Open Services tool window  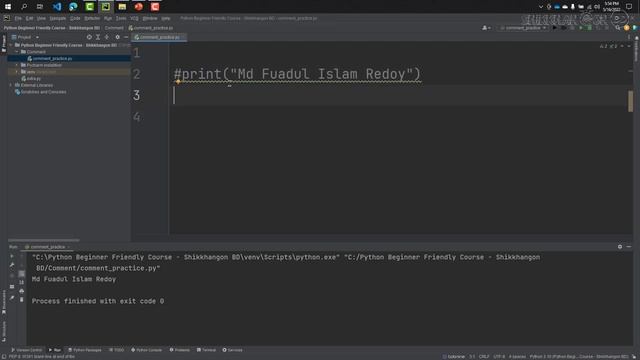coord(232,350)
